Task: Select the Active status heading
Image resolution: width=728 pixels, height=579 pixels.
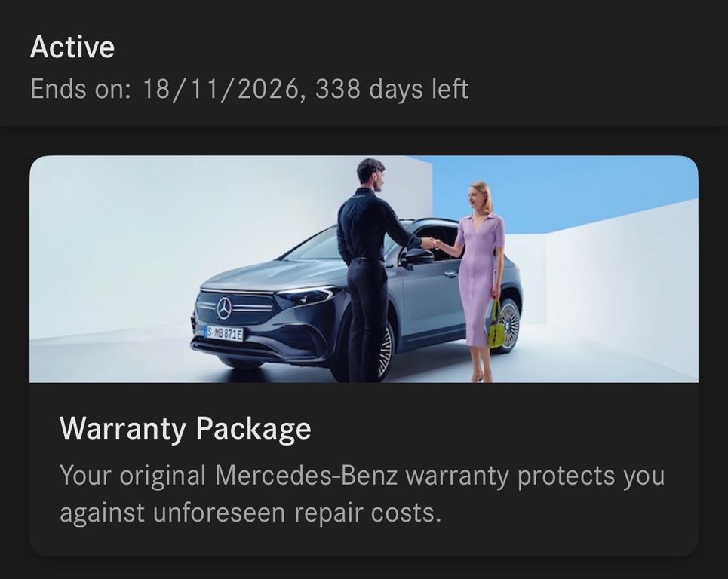Action: [x=72, y=47]
